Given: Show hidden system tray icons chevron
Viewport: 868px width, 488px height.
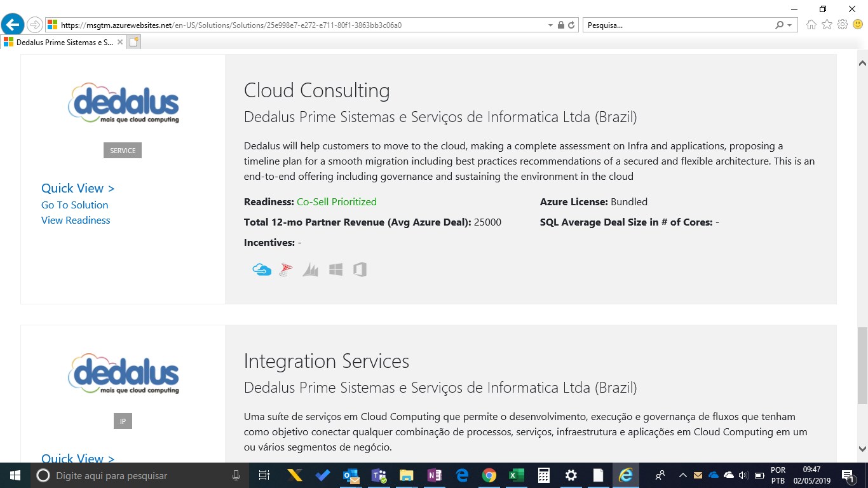Looking at the screenshot, I should (x=682, y=475).
